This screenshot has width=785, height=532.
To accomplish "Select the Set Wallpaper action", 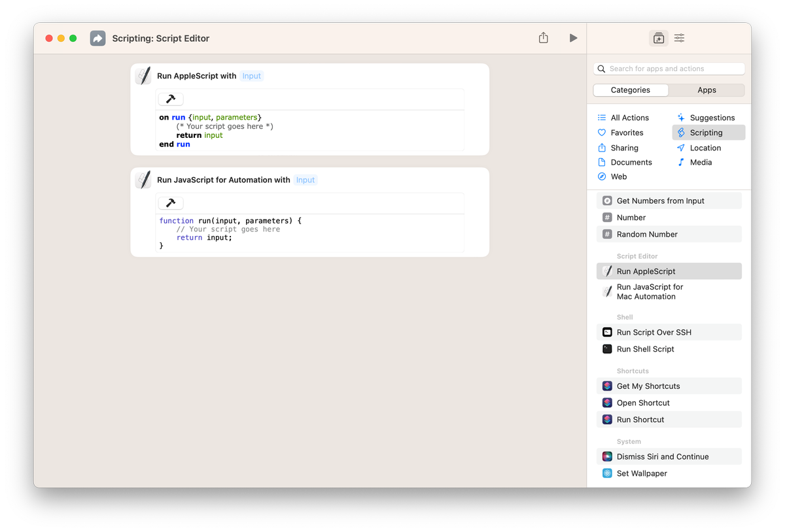I will [641, 473].
